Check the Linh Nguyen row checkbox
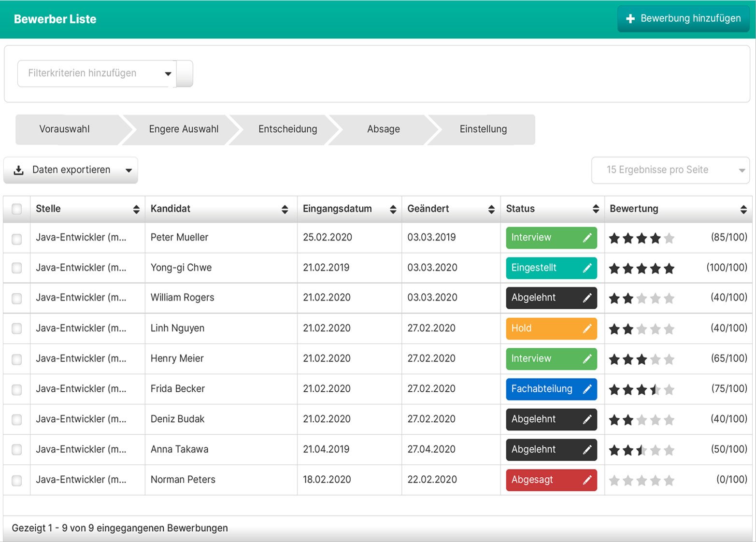The image size is (756, 542). coord(17,328)
